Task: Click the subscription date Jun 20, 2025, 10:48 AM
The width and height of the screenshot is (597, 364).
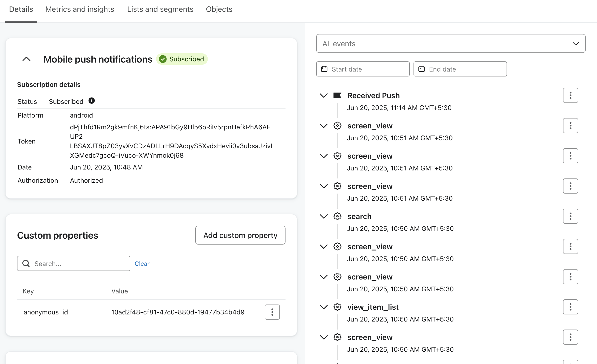Action: (106, 167)
